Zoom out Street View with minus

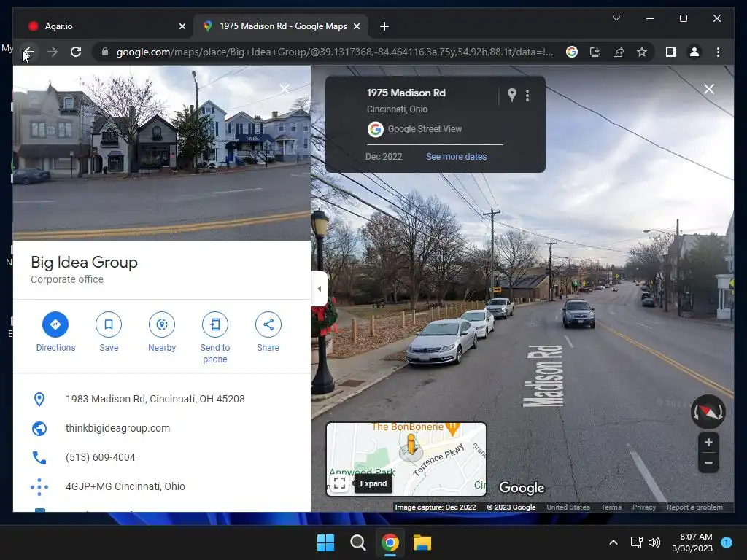(x=708, y=462)
